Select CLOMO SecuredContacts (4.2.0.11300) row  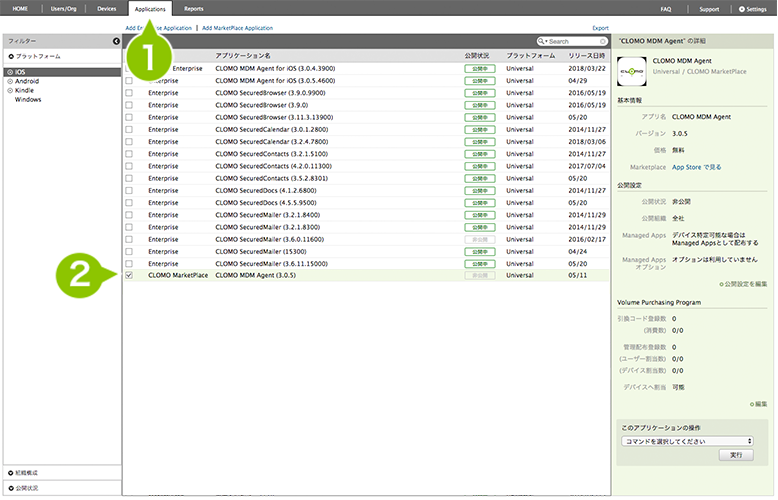click(366, 166)
